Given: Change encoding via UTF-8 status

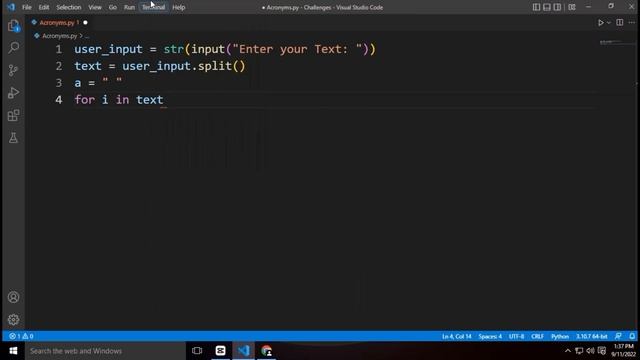Looking at the screenshot, I should tap(516, 336).
